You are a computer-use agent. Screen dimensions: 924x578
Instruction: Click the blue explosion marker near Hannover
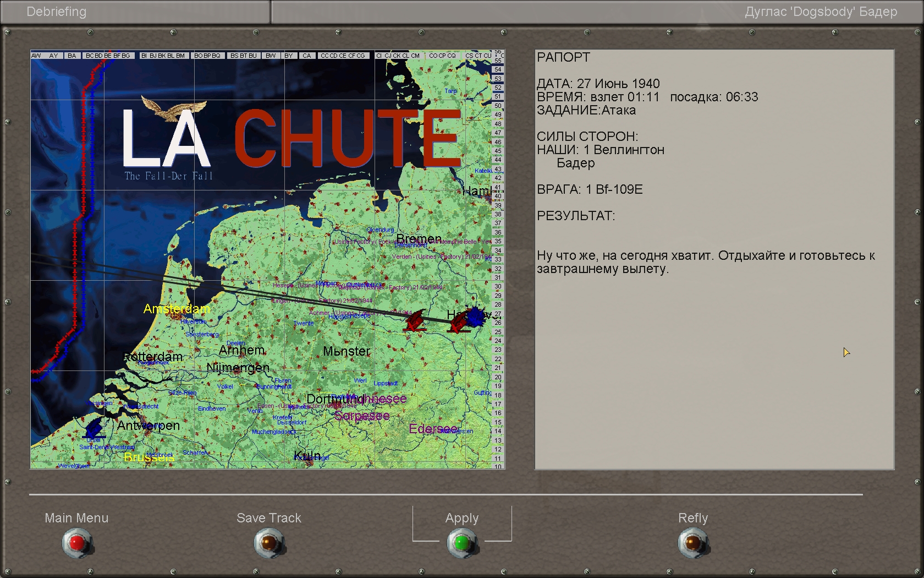pyautogui.click(x=476, y=317)
